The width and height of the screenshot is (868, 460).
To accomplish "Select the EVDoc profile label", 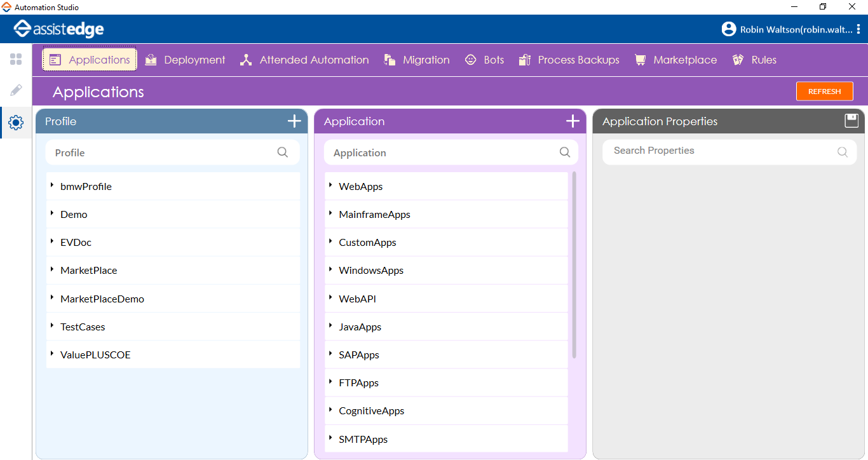I will [76, 242].
